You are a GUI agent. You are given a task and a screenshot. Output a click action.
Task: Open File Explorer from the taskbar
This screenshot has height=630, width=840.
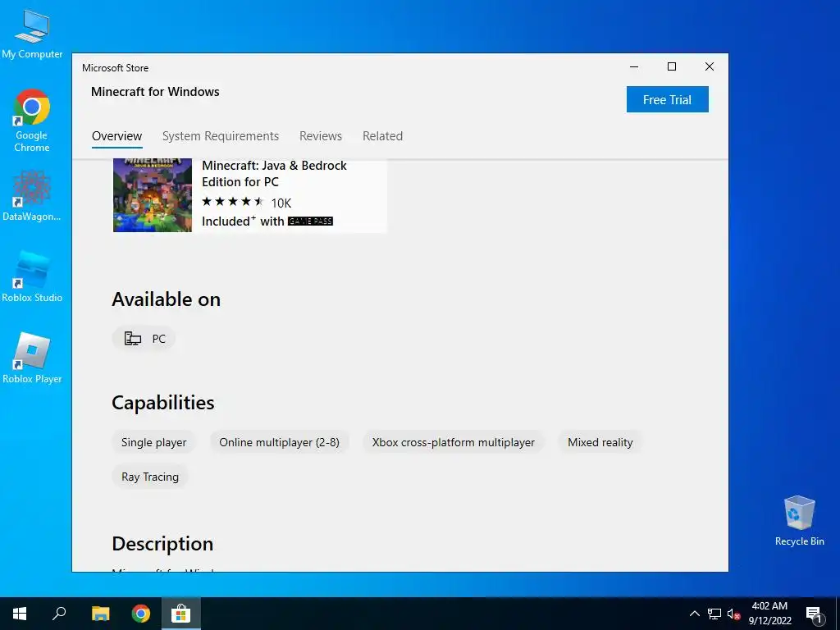100,614
